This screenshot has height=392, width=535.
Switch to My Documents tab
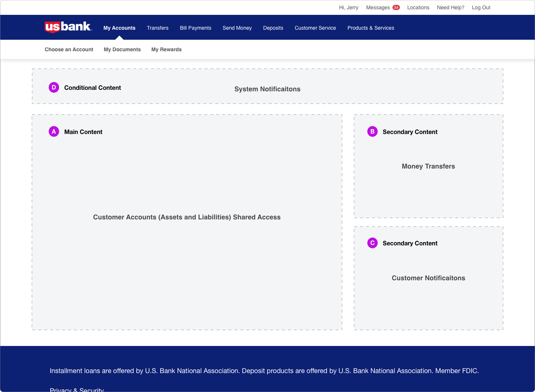(x=122, y=49)
